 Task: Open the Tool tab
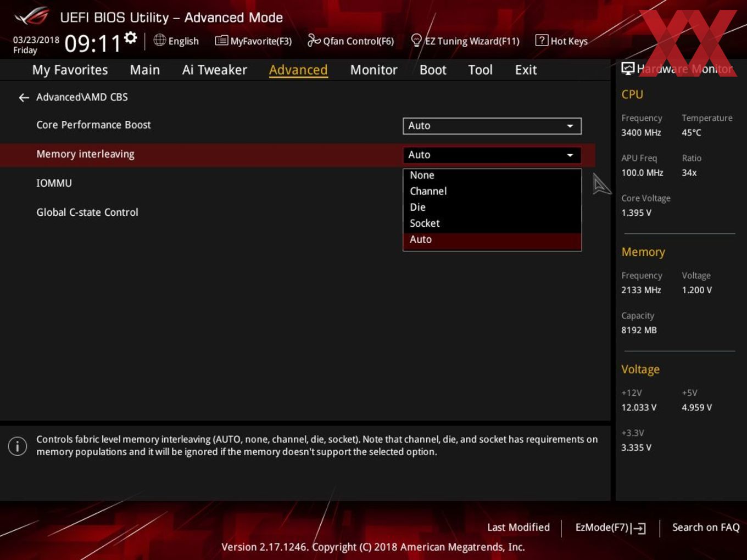tap(480, 70)
